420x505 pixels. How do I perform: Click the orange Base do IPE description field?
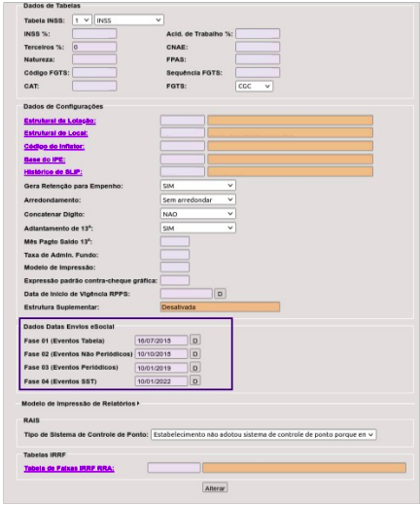[291, 160]
